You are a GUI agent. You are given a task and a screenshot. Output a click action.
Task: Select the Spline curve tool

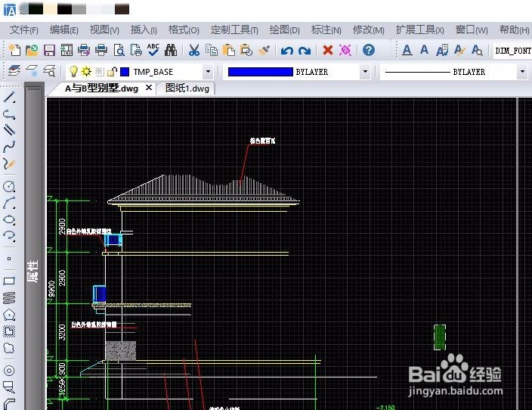[10, 147]
